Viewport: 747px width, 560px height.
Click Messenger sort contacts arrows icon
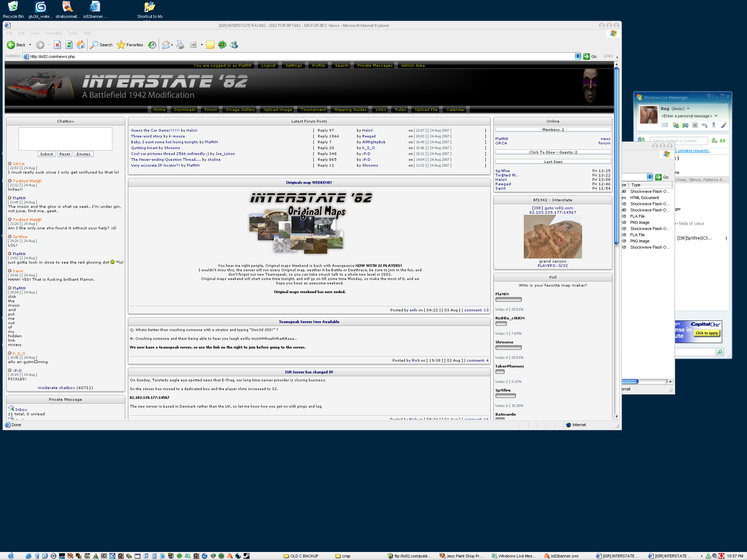point(723,140)
